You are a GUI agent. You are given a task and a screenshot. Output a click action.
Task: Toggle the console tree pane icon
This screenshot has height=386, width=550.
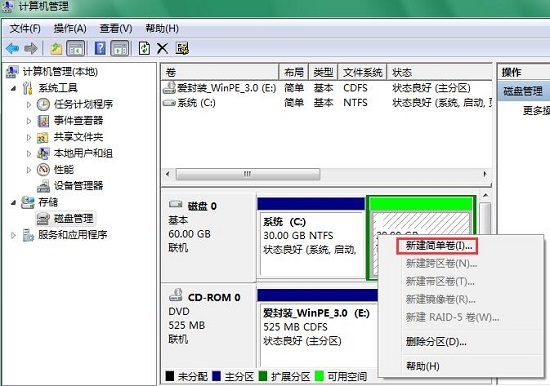76,48
